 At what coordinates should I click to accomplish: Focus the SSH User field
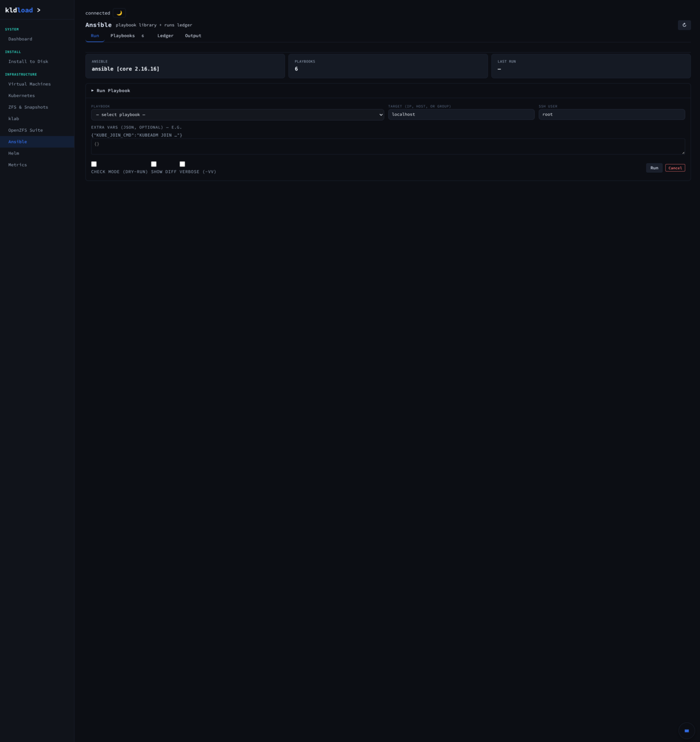click(611, 115)
